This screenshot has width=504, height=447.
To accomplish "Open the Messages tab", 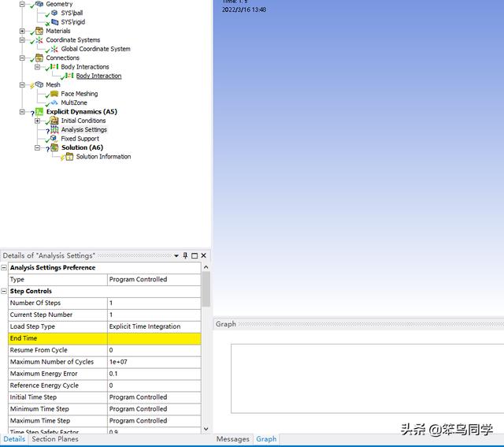I will click(x=233, y=439).
